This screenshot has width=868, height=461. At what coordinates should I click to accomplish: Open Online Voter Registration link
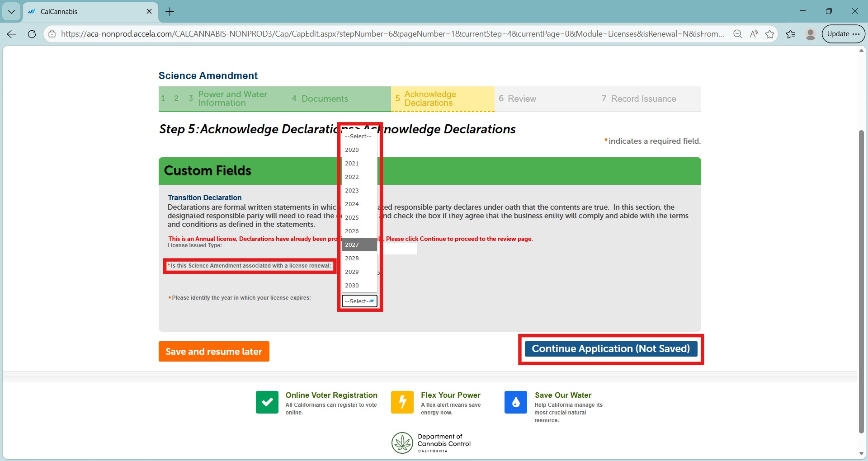(331, 395)
